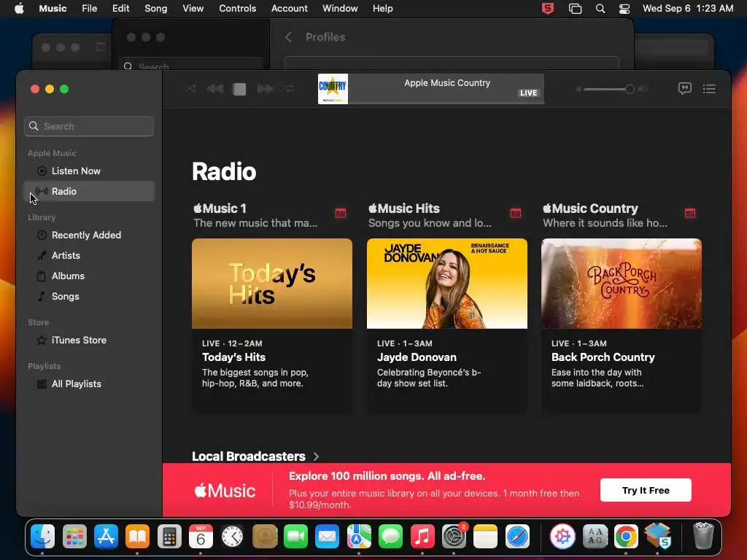Open the Controls menu
This screenshot has width=747, height=560.
237,9
